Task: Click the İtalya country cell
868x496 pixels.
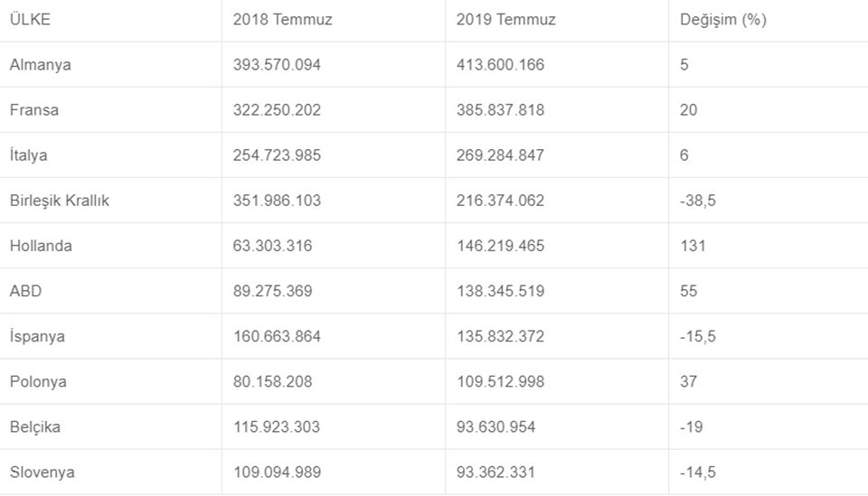Action: (x=28, y=154)
